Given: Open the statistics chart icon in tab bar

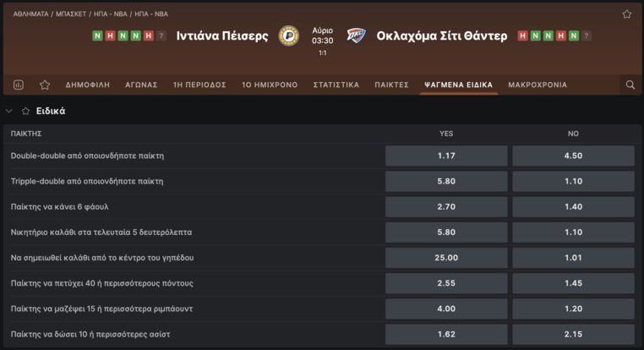Looking at the screenshot, I should (19, 85).
